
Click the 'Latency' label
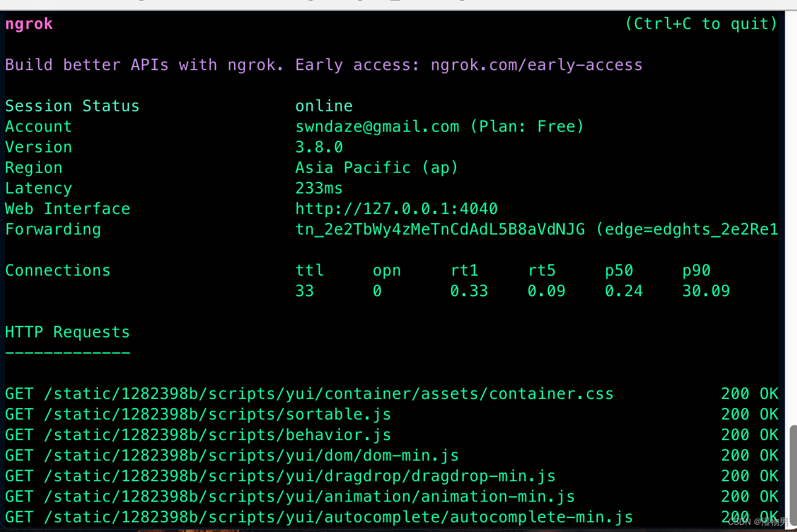(x=39, y=188)
